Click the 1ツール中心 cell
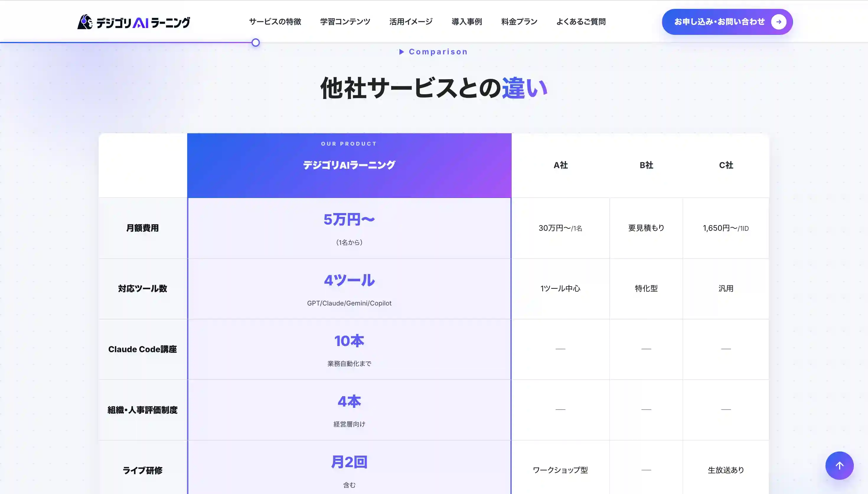 (560, 288)
